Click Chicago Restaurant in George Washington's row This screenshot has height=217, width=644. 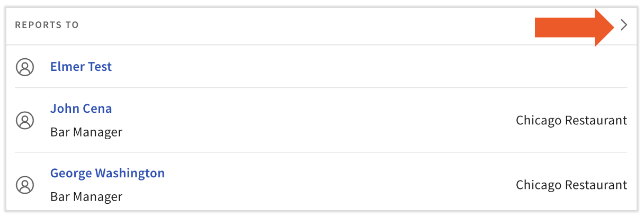571,185
